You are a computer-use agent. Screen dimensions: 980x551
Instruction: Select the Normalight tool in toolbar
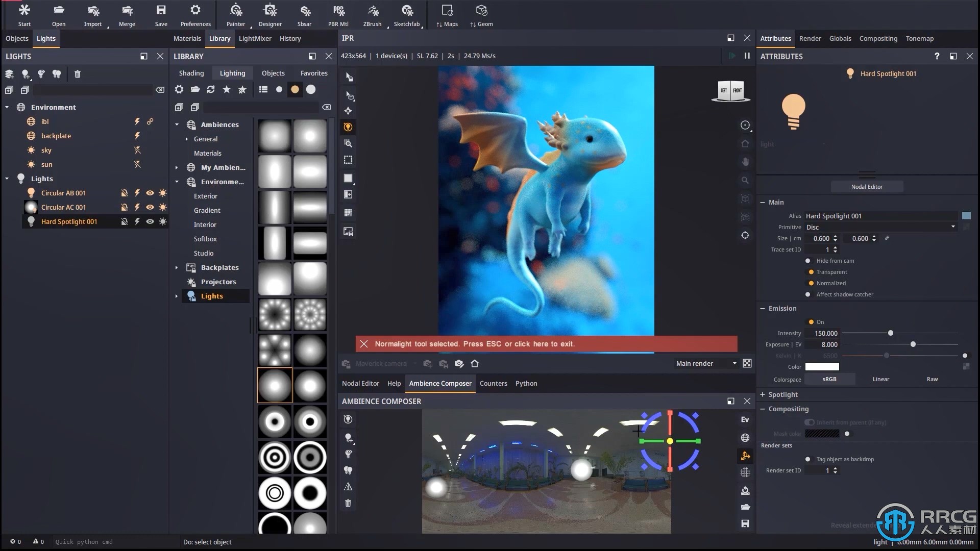point(349,127)
